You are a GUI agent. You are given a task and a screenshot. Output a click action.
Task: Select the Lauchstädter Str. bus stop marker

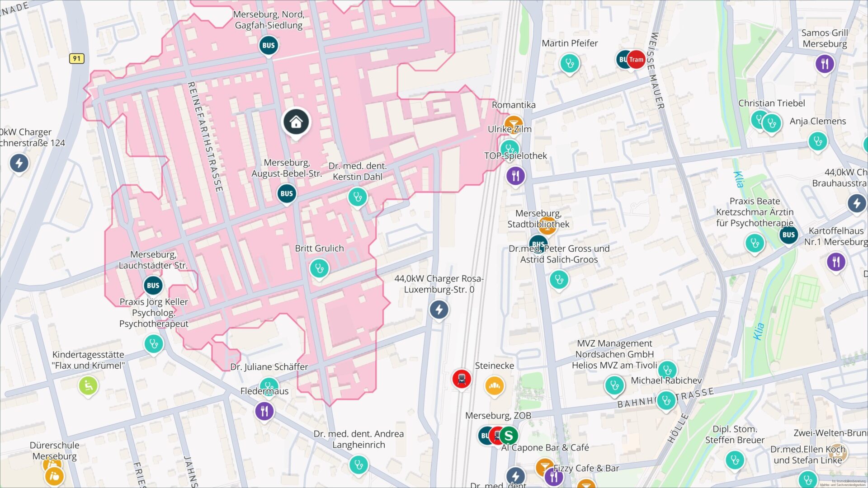click(x=153, y=286)
